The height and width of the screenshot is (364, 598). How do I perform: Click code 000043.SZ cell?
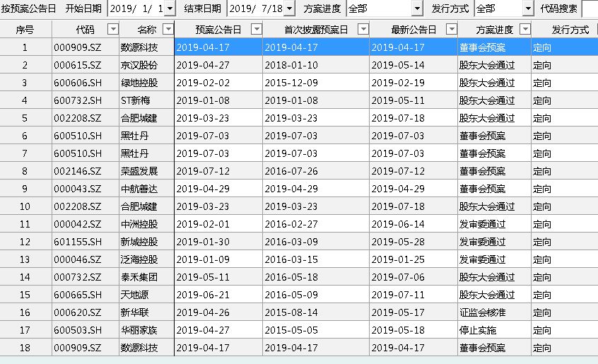point(86,189)
